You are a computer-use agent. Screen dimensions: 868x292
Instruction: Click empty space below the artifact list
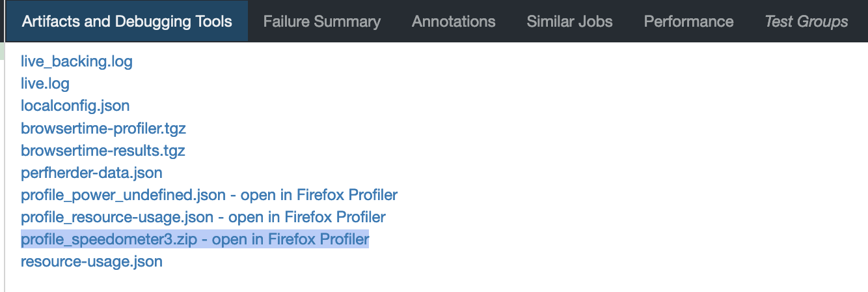tap(455, 279)
